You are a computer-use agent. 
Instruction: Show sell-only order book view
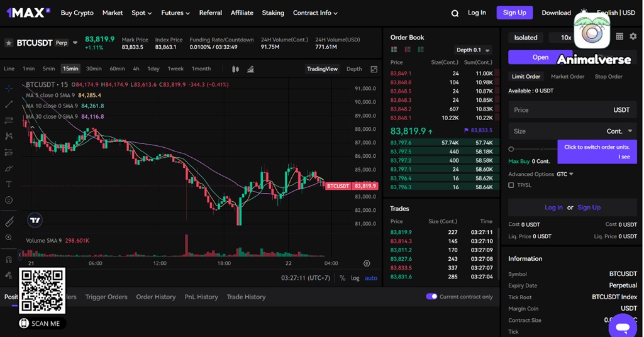pyautogui.click(x=408, y=50)
